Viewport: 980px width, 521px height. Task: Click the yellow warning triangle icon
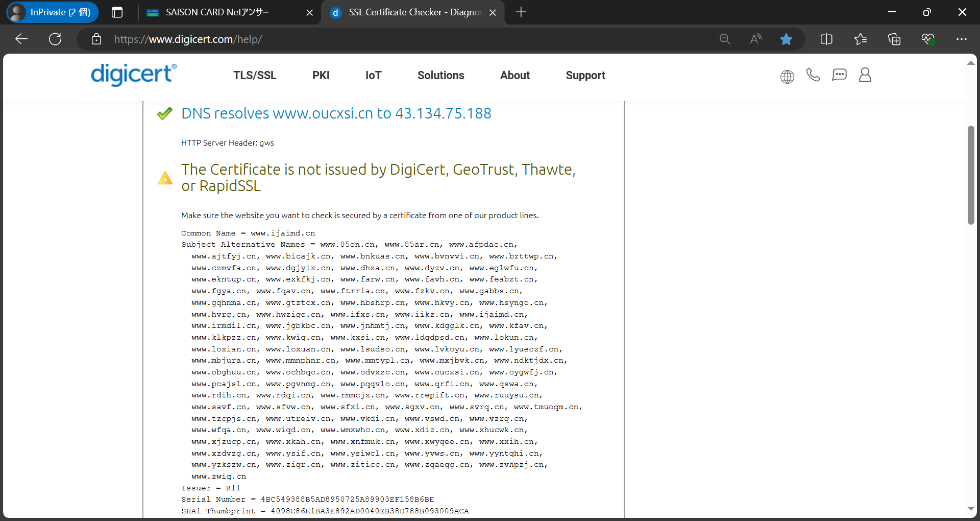(x=165, y=178)
